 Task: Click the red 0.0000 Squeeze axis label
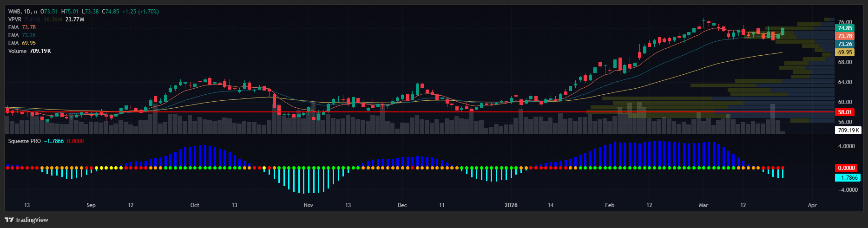coord(846,168)
